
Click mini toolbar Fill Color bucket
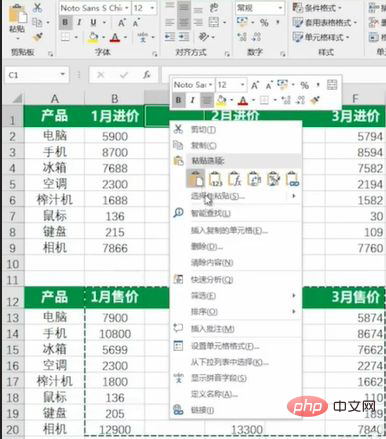tap(221, 100)
